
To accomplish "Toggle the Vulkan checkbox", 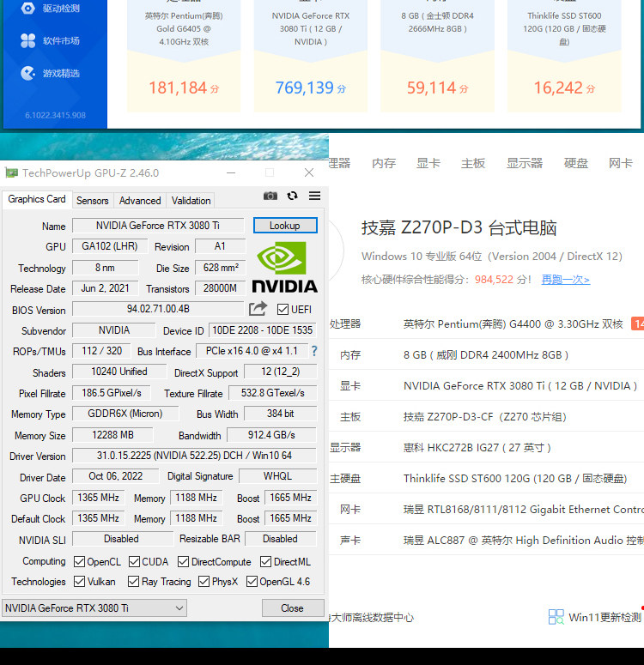I will pyautogui.click(x=79, y=581).
